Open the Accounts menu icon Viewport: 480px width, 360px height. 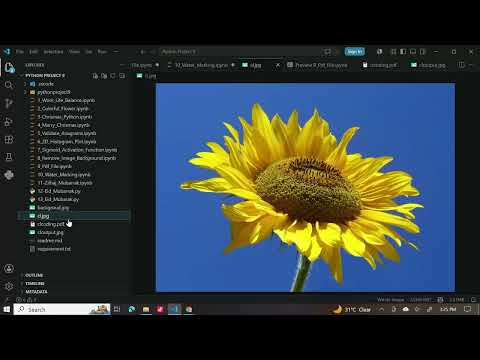coord(9,268)
